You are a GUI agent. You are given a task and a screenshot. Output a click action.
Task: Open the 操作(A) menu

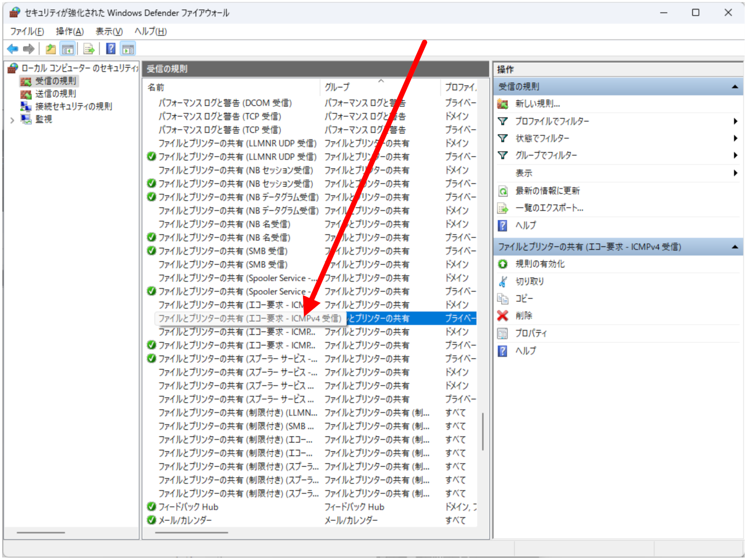coord(70,31)
